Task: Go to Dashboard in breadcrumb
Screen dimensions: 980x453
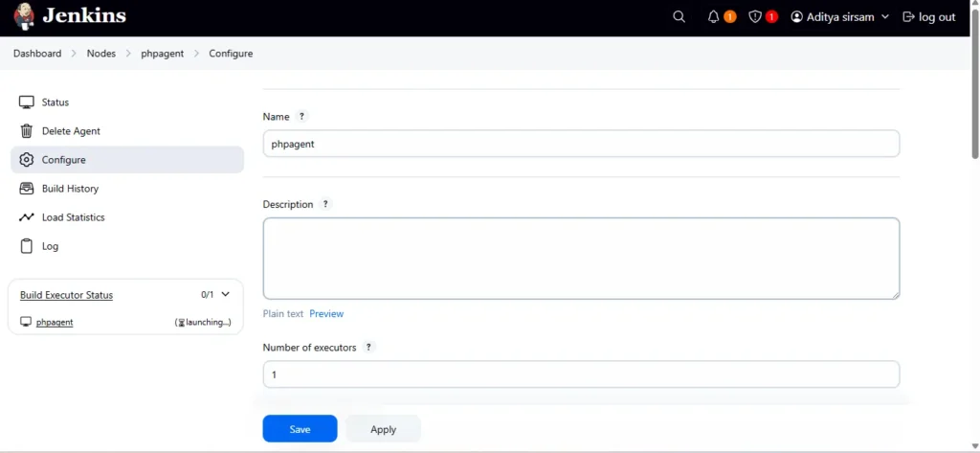Action: click(37, 54)
